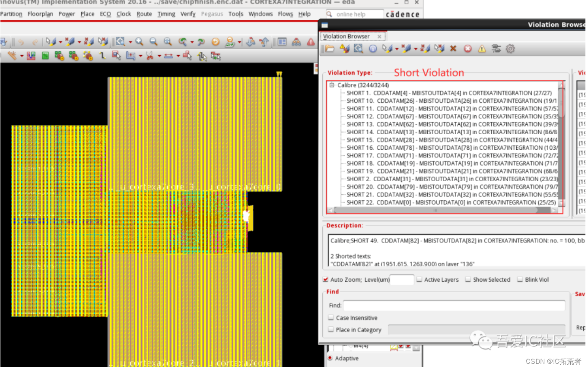Viewport: 588px width, 369px height.
Task: Click the red warning triangle in main toolbar
Action: click(311, 42)
